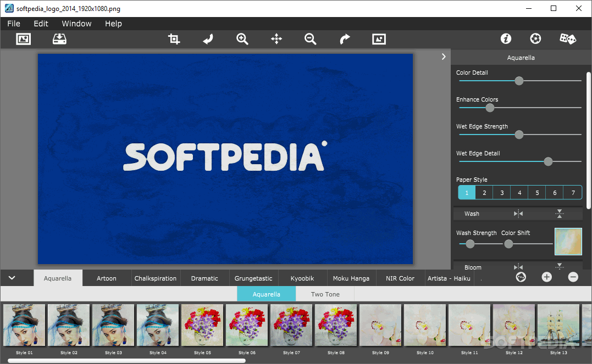Select Paper Style 5

[537, 192]
